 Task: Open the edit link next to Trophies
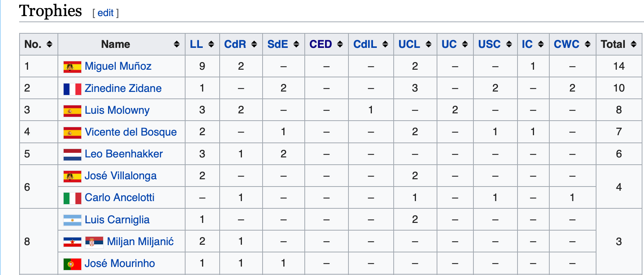(x=105, y=13)
